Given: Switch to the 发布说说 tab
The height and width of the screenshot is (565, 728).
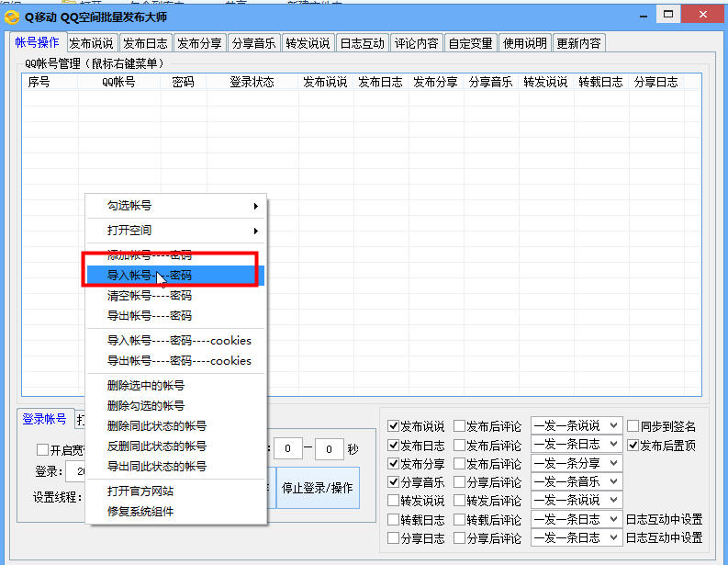Looking at the screenshot, I should [x=92, y=43].
